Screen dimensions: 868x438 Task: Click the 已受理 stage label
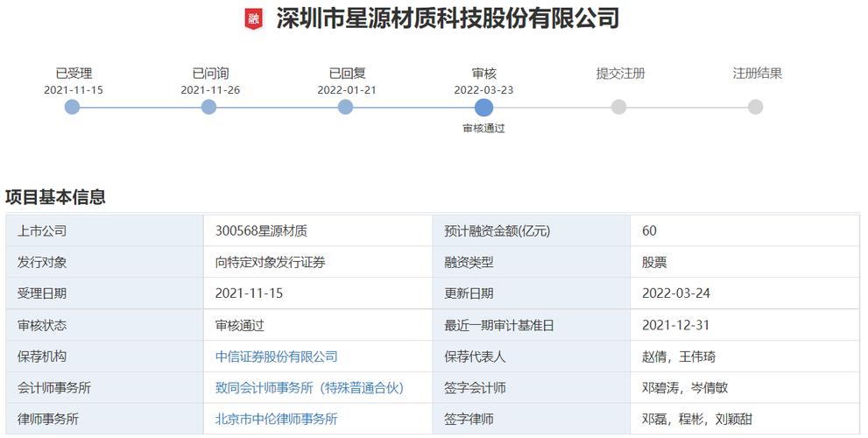pos(74,73)
